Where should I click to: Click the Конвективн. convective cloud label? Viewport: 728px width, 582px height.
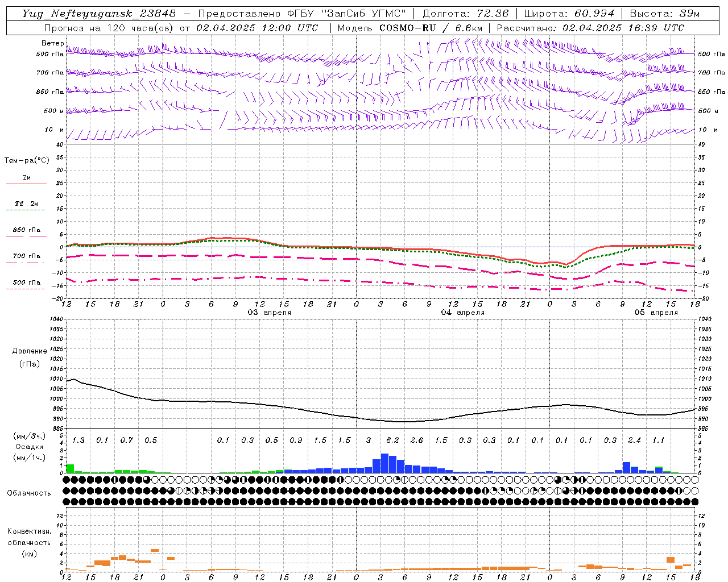pyautogui.click(x=29, y=531)
